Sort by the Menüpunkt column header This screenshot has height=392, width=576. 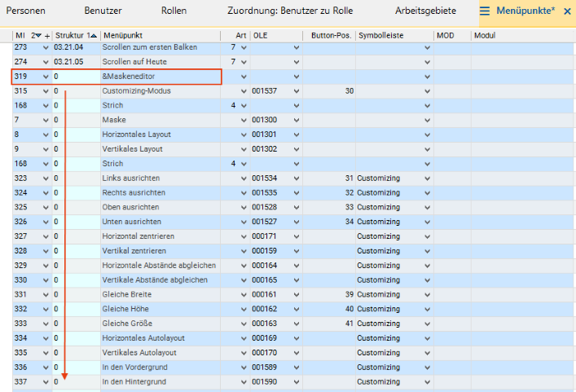pyautogui.click(x=159, y=36)
